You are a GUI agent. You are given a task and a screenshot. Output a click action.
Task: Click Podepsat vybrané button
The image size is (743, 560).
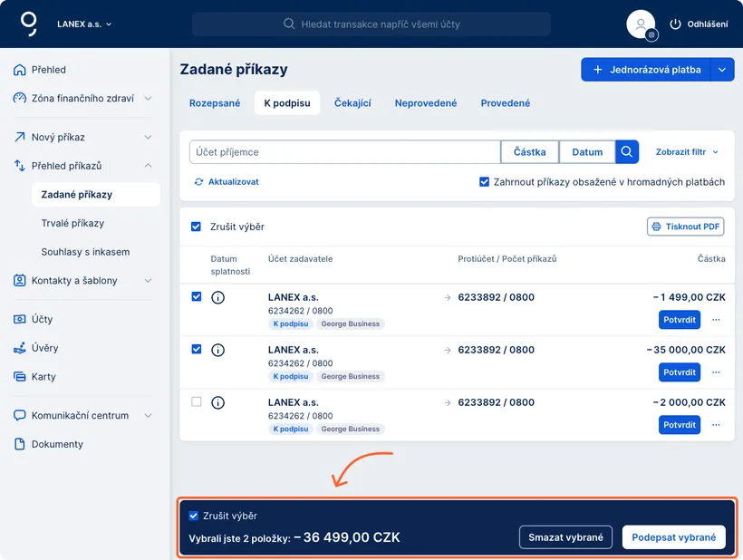pos(673,537)
